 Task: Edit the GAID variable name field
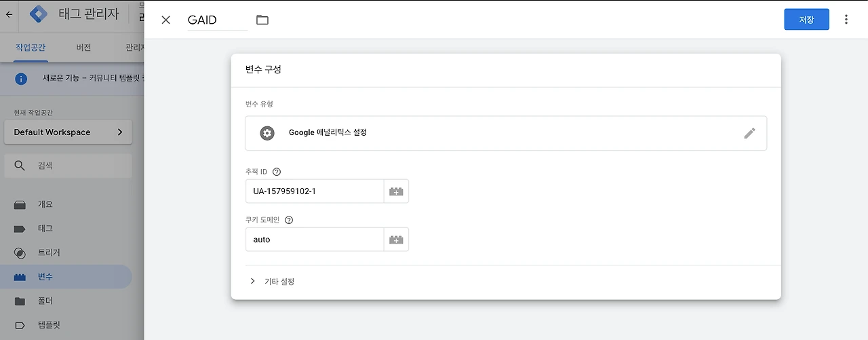217,20
